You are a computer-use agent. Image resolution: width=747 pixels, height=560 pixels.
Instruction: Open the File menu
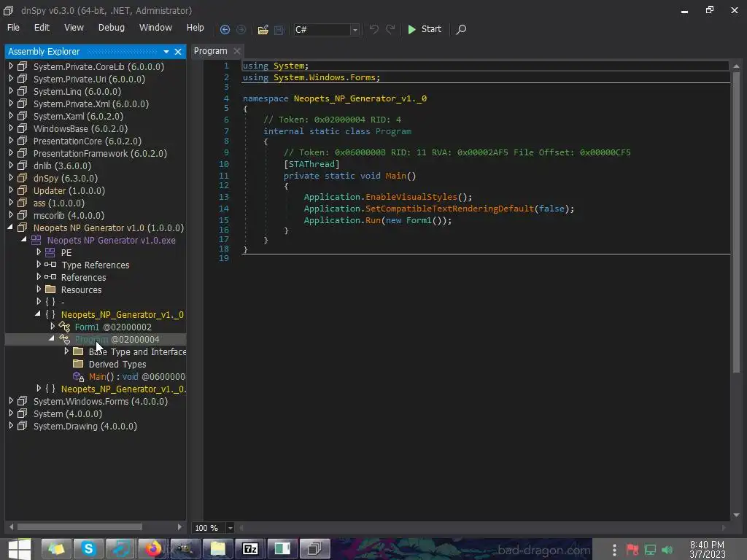(13, 28)
